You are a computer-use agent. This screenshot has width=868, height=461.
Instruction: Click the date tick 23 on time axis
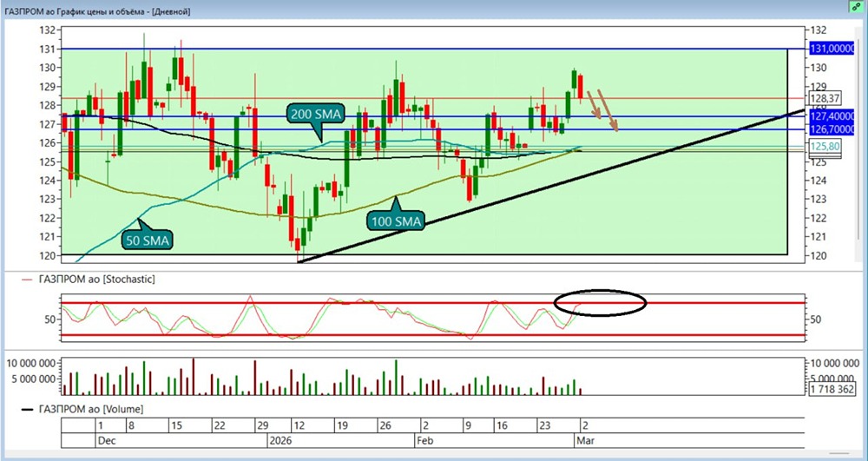click(x=545, y=426)
